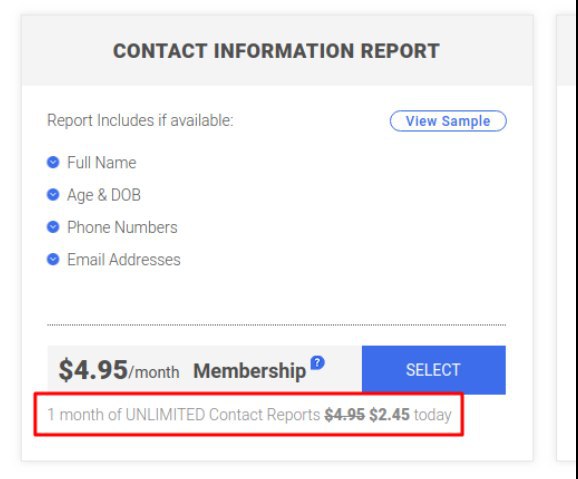Click the dotted divider line above pricing
Screen dimensions: 578x479
[276, 325]
